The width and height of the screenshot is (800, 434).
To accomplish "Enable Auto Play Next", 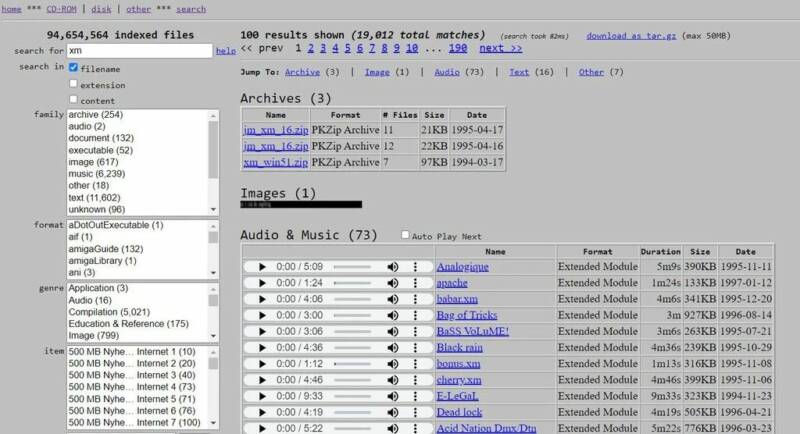I will point(405,235).
